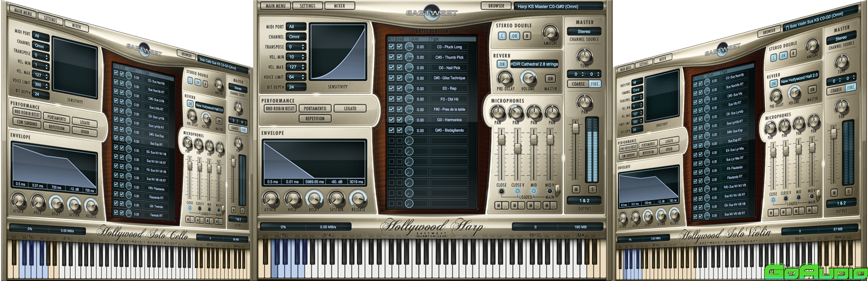Click the Stereo Double Amount knob on Harp
Screen dimensions: 868x281
(x=550, y=33)
